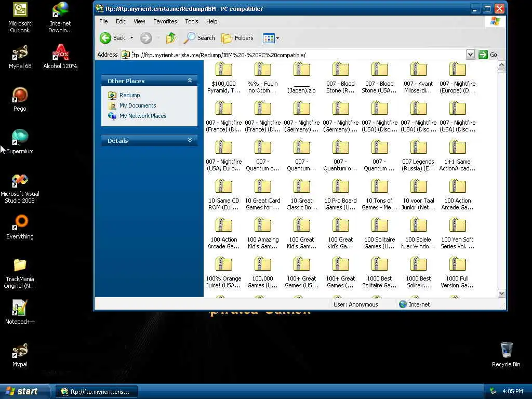Toggle the Folders pane

tap(237, 38)
